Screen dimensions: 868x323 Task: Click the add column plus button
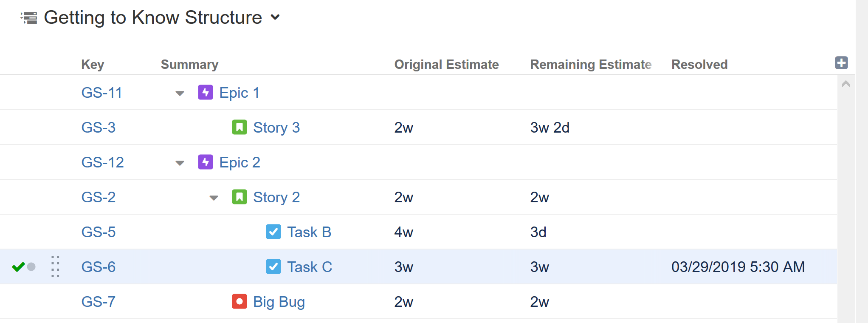point(841,62)
